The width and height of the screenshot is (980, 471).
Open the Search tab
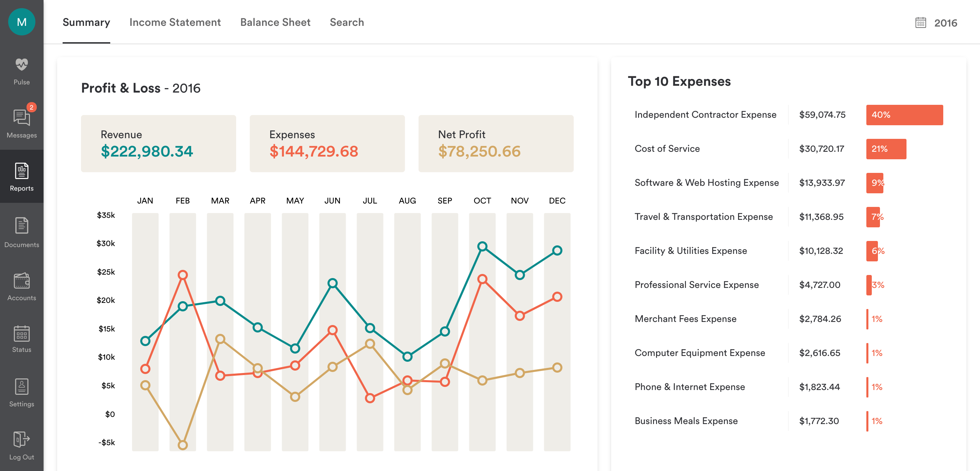(x=347, y=22)
